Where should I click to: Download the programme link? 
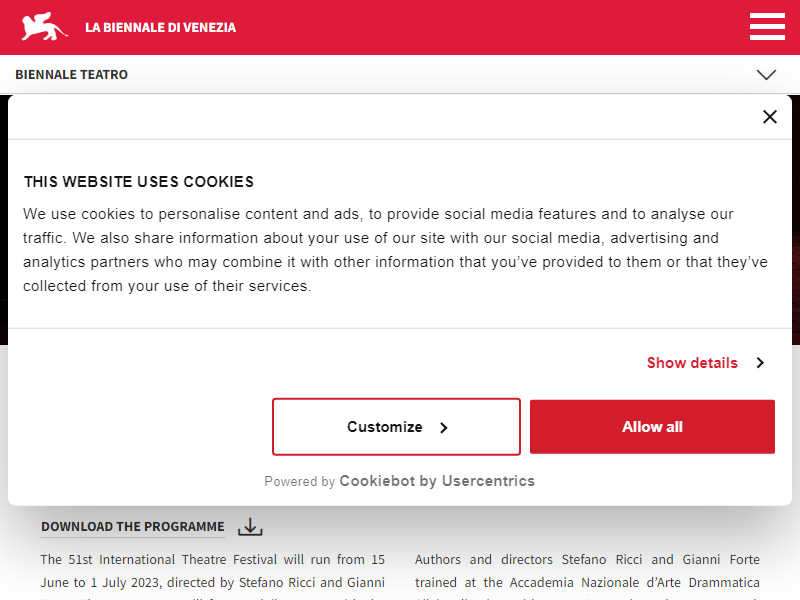(x=133, y=527)
